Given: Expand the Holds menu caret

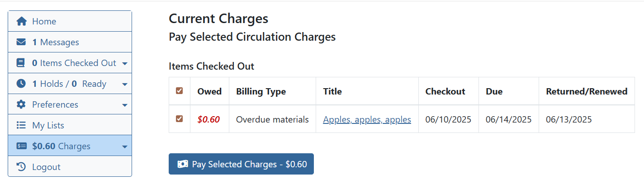Looking at the screenshot, I should click(x=125, y=84).
